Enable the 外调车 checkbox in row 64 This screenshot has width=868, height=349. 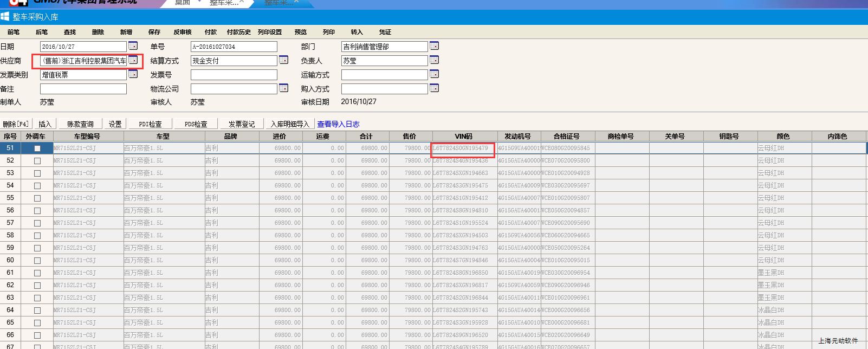[x=37, y=311]
